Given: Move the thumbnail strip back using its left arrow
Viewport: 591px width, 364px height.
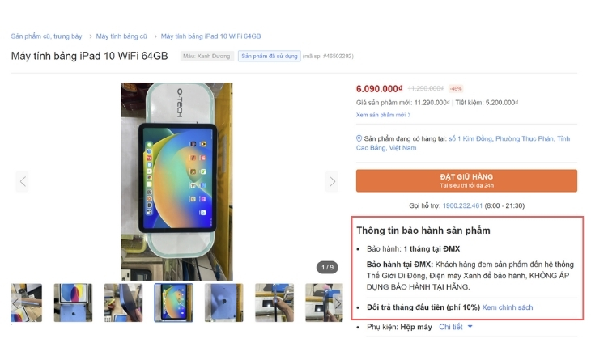Looking at the screenshot, I should coord(16,303).
